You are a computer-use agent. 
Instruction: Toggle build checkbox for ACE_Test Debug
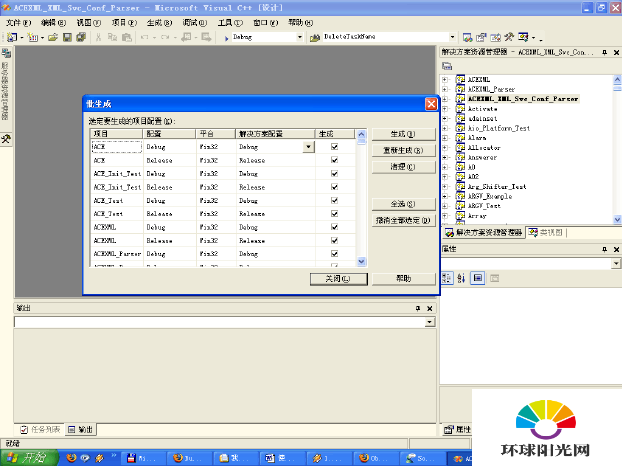click(334, 200)
